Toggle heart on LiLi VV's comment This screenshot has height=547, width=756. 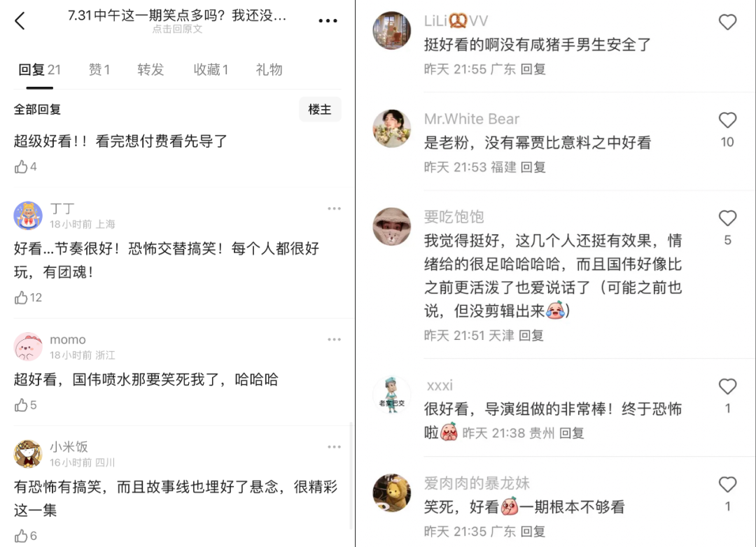[727, 22]
